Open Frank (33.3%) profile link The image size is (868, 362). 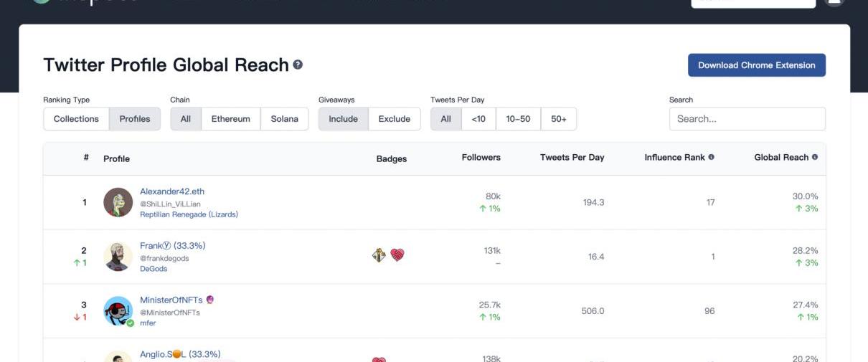[x=173, y=246]
